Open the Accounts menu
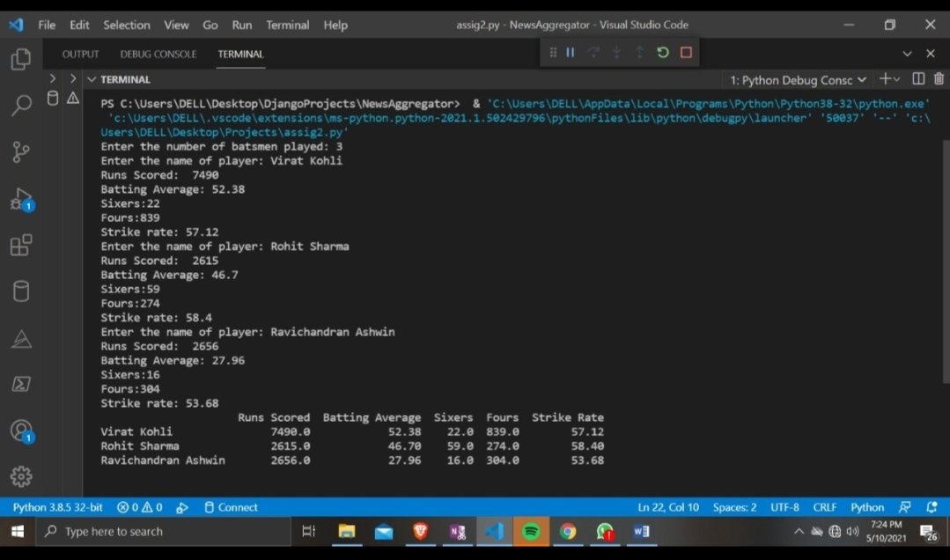The image size is (950, 560). pyautogui.click(x=22, y=431)
